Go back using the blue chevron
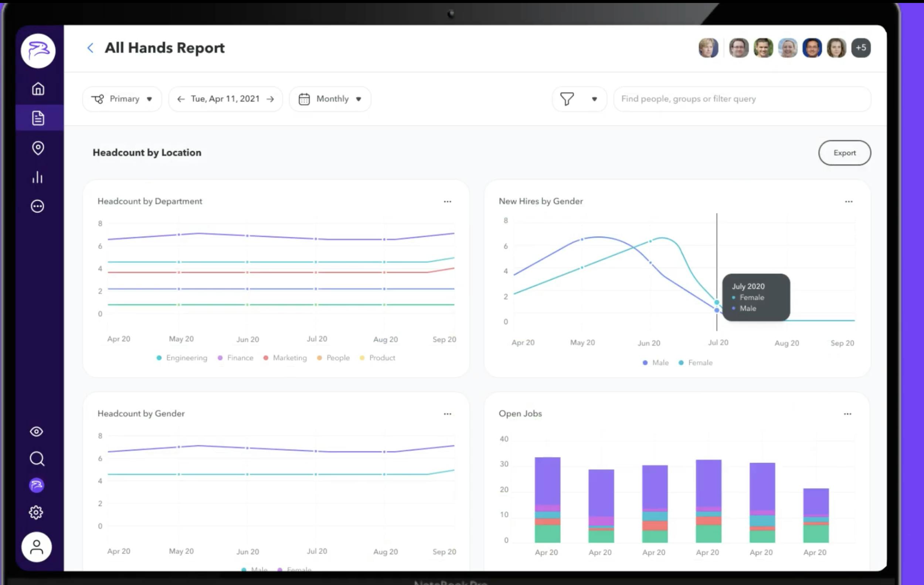 click(91, 48)
